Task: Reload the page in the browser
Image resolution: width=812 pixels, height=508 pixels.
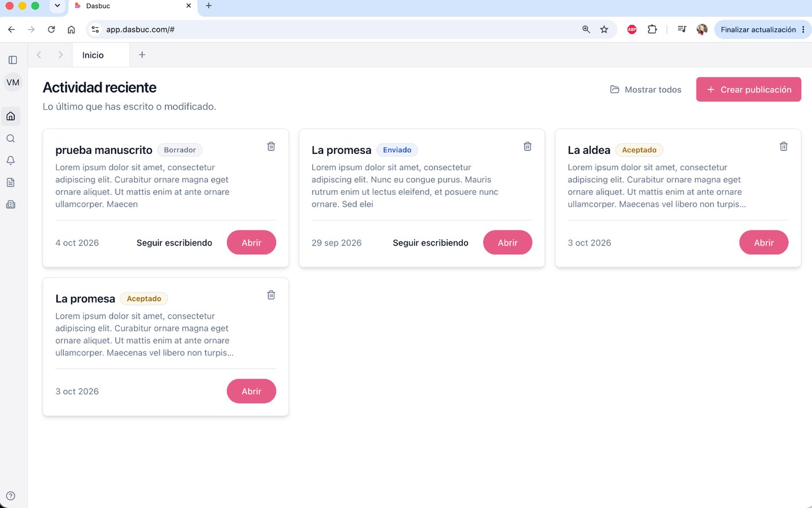Action: (51, 30)
